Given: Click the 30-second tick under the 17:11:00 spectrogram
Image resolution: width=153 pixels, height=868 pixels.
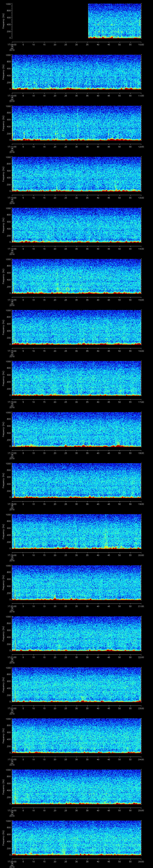Looking at the screenshot, I should point(77,147).
